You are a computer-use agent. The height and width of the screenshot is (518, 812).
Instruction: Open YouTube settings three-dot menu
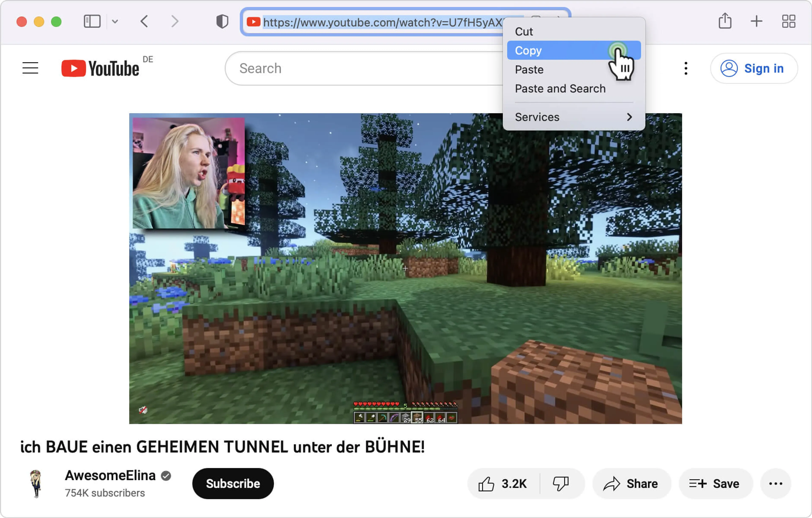click(686, 68)
